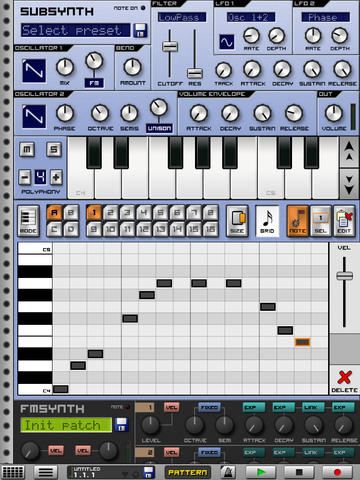Delete the selected note with red X
The width and height of the screenshot is (360, 480).
coord(344,381)
